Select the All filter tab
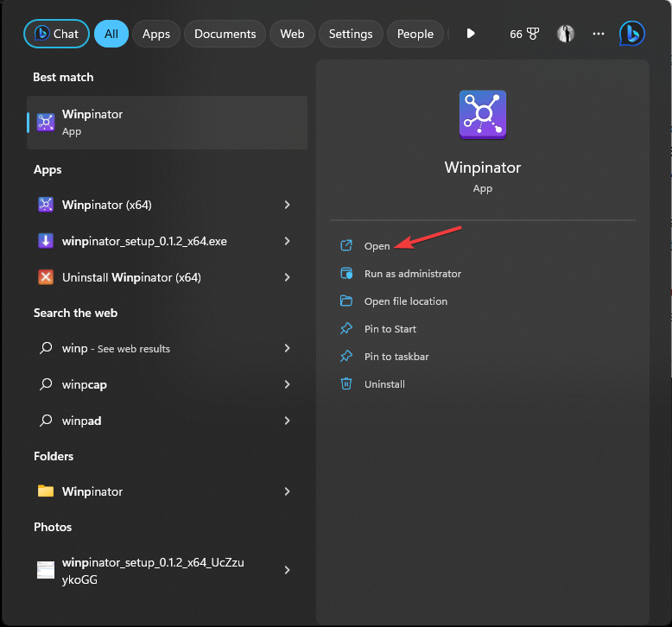Image resolution: width=672 pixels, height=627 pixels. coord(111,34)
